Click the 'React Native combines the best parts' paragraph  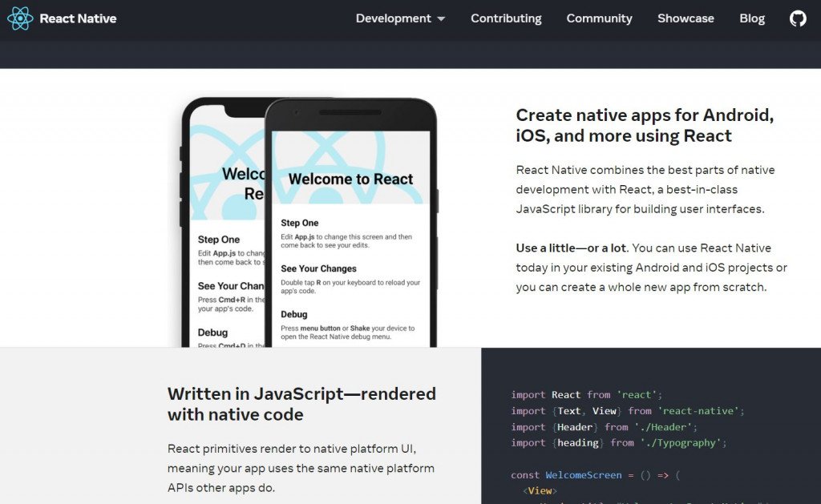645,189
